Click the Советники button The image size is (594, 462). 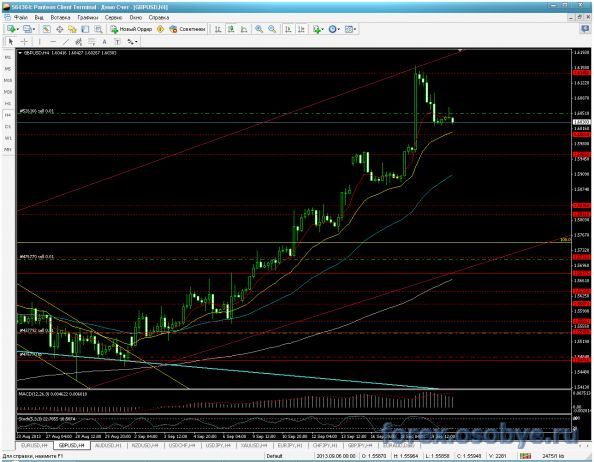(188, 29)
